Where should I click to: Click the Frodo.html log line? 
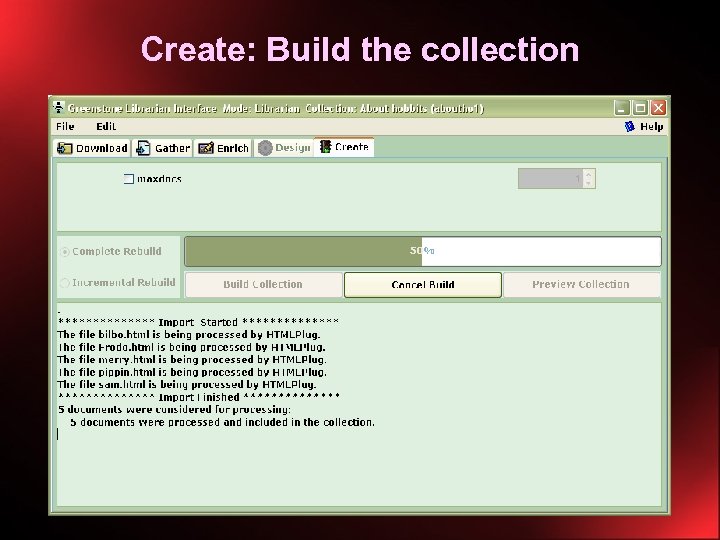point(191,347)
